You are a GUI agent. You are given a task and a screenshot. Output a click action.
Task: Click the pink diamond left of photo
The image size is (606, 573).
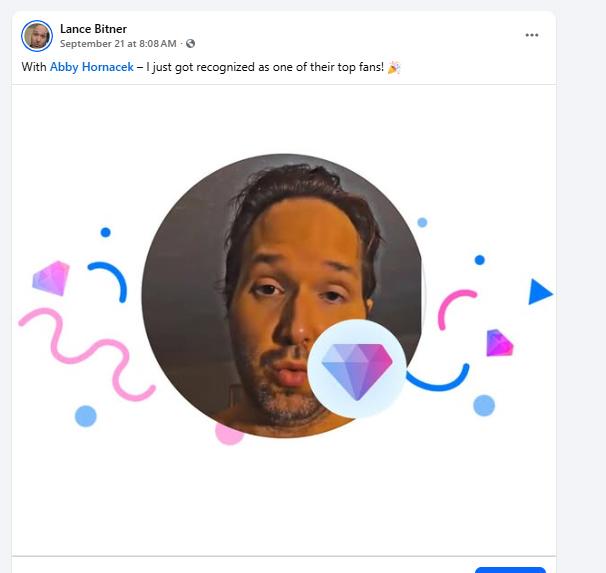pyautogui.click(x=51, y=277)
